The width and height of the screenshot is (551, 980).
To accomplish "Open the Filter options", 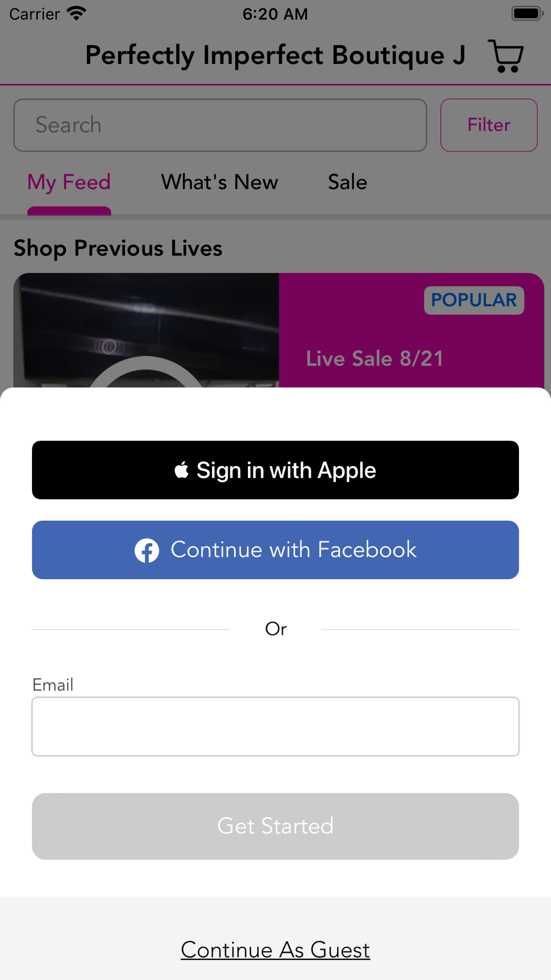I will coord(489,125).
